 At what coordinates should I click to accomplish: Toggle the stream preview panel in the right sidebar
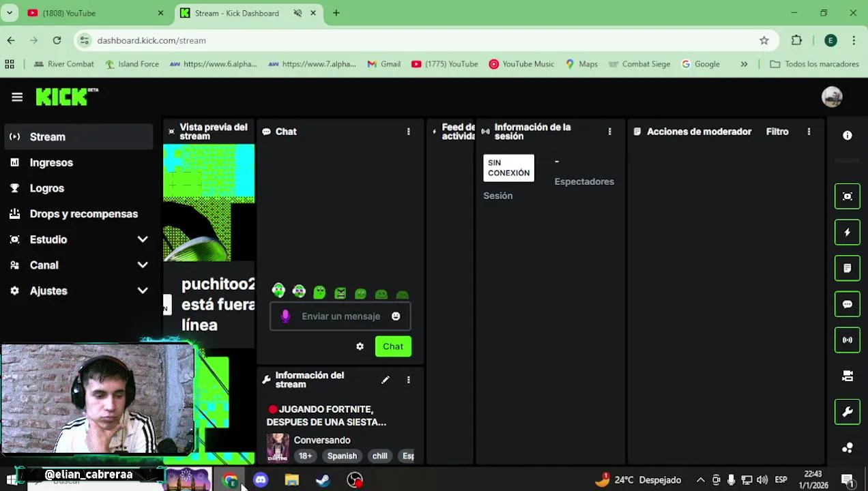pyautogui.click(x=848, y=196)
